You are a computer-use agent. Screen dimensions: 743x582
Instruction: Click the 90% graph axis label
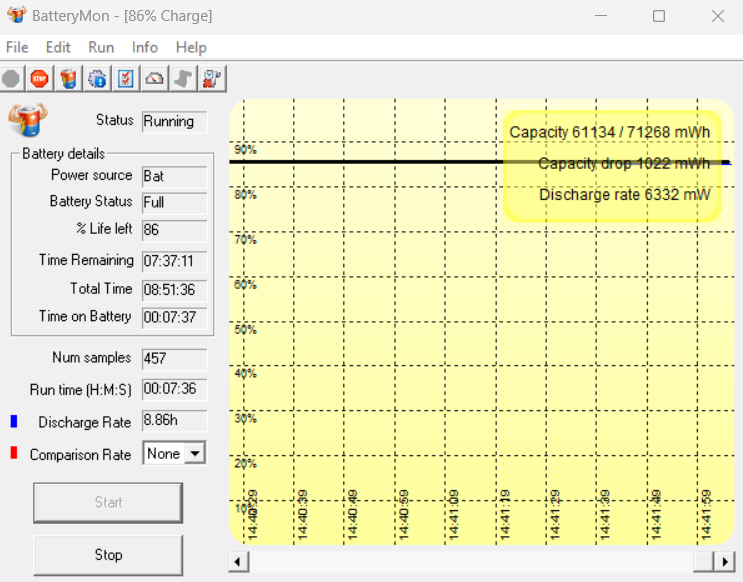(245, 150)
